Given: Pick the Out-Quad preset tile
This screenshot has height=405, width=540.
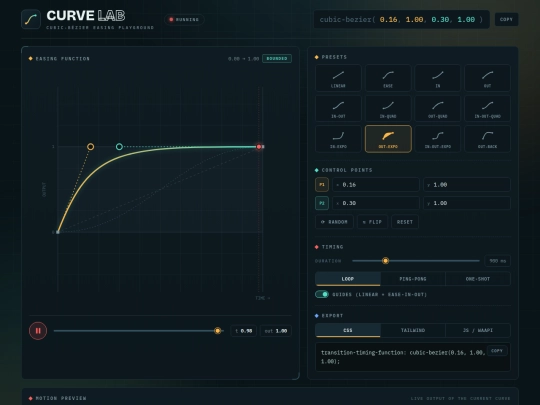Looking at the screenshot, I should (x=438, y=108).
